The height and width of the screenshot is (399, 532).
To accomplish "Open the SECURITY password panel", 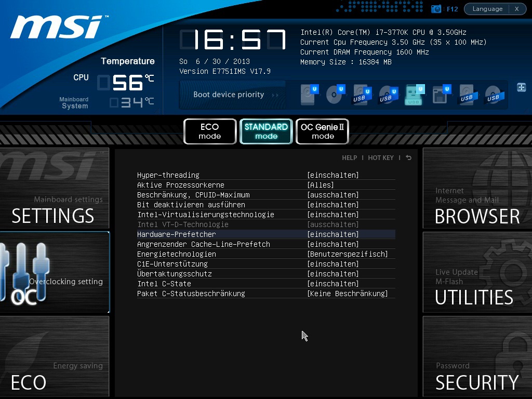I will (x=477, y=356).
